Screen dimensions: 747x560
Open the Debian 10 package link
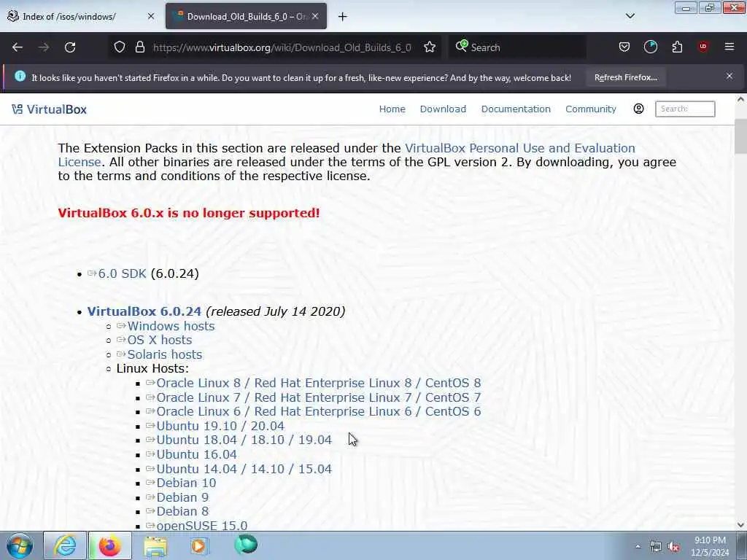[x=186, y=483]
